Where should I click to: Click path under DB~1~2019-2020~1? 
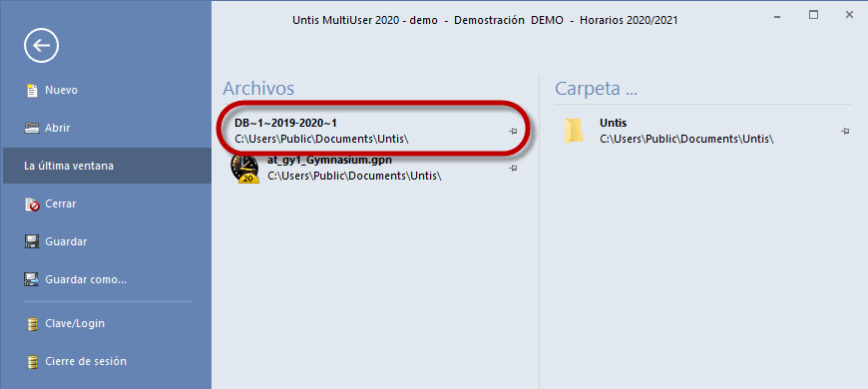tap(321, 139)
